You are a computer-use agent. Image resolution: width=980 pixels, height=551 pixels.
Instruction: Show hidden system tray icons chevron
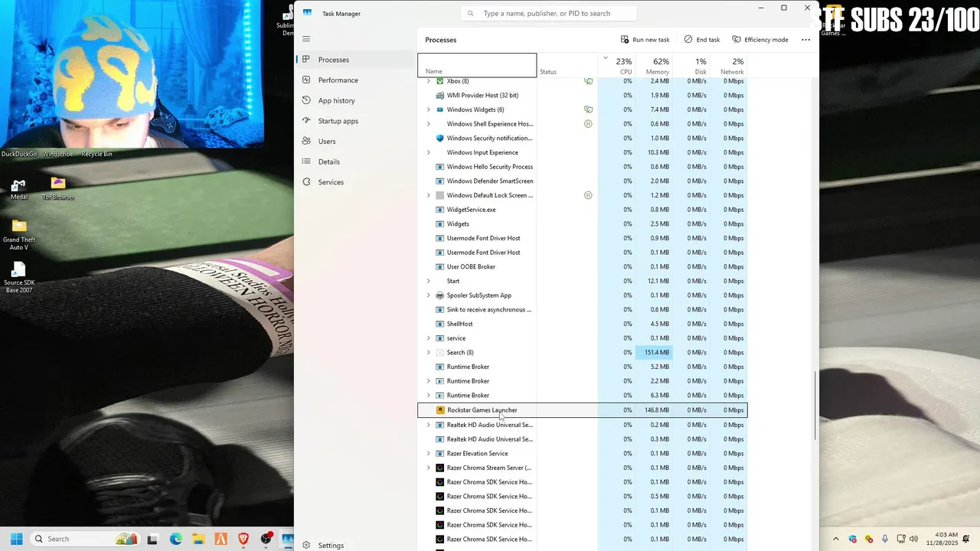[836, 539]
